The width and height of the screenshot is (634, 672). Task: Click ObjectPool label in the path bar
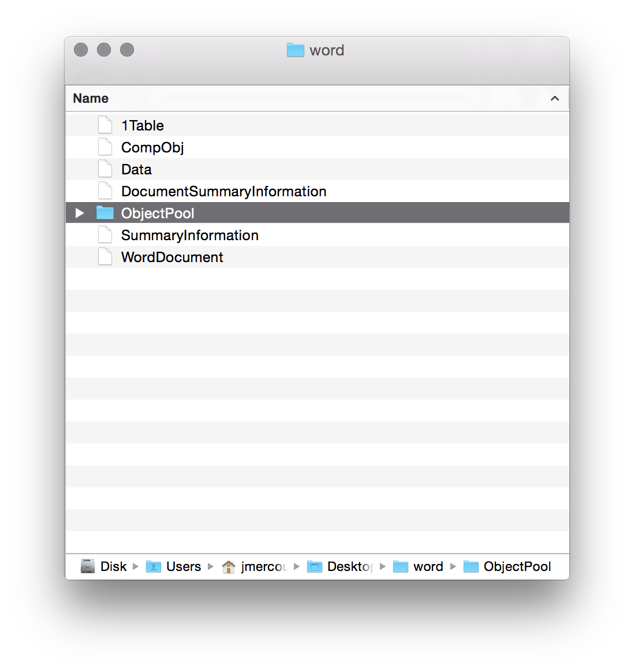coord(517,566)
